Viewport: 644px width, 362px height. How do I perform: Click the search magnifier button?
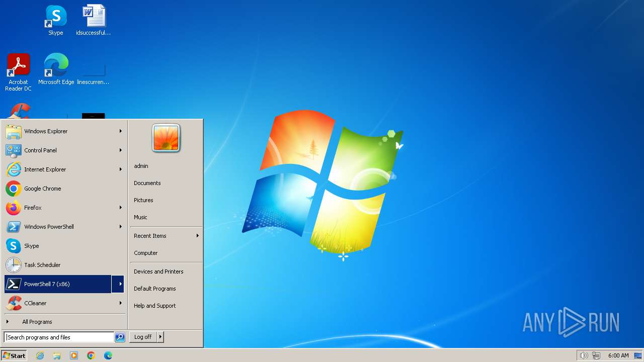click(x=120, y=337)
